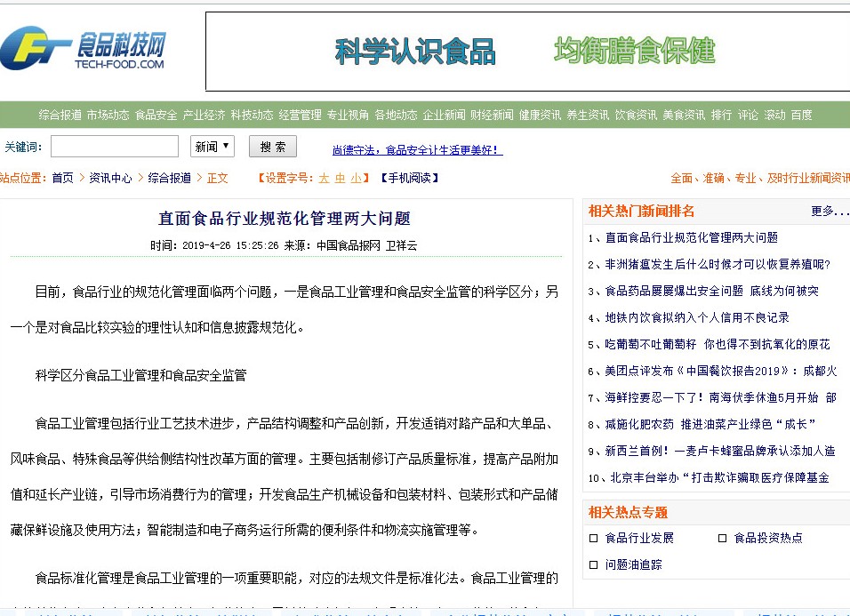Check the 问题油追踪 topic checkbox
Viewport: 850px width, 616px height.
[593, 564]
